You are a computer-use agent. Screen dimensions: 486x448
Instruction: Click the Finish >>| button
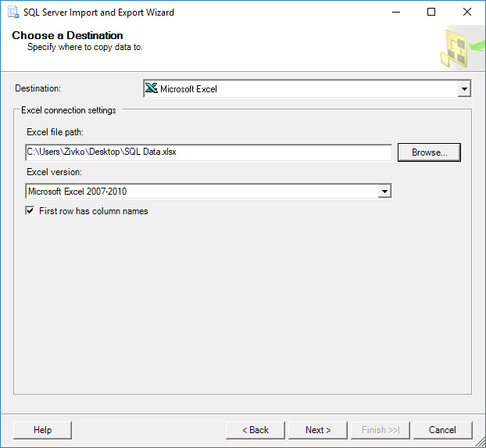pos(381,430)
